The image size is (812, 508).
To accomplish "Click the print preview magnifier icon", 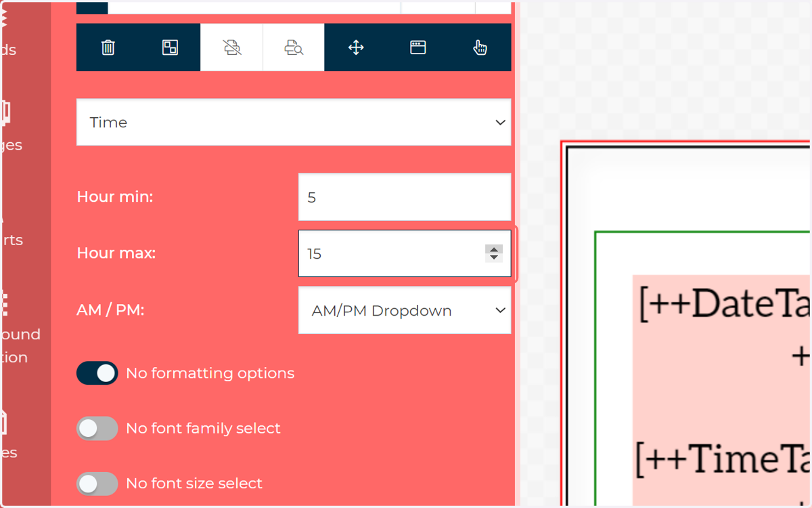I will click(294, 47).
